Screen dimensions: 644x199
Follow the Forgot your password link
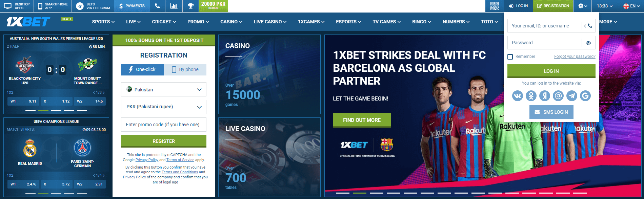[575, 57]
